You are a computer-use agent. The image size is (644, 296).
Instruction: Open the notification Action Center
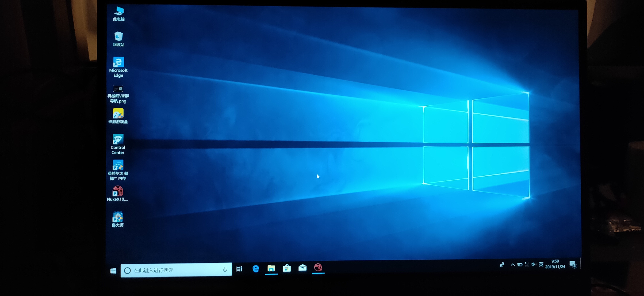point(573,264)
